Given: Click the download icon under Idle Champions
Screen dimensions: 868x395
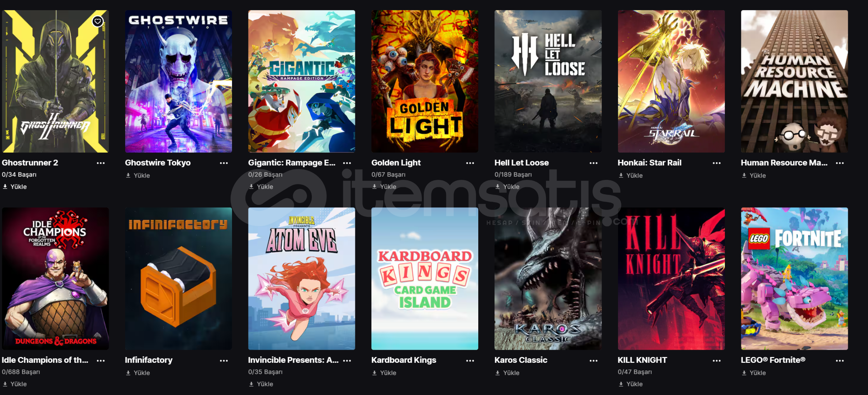Looking at the screenshot, I should pyautogui.click(x=5, y=384).
